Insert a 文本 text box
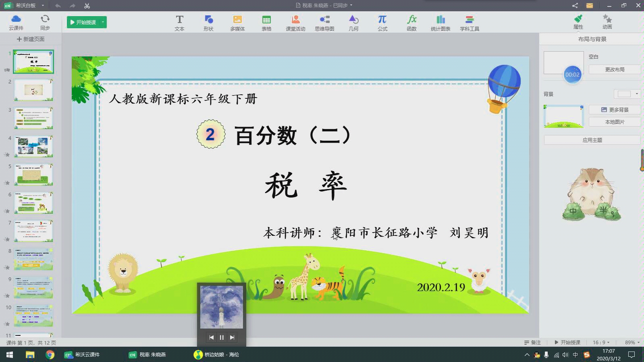644x362 pixels. tap(179, 23)
